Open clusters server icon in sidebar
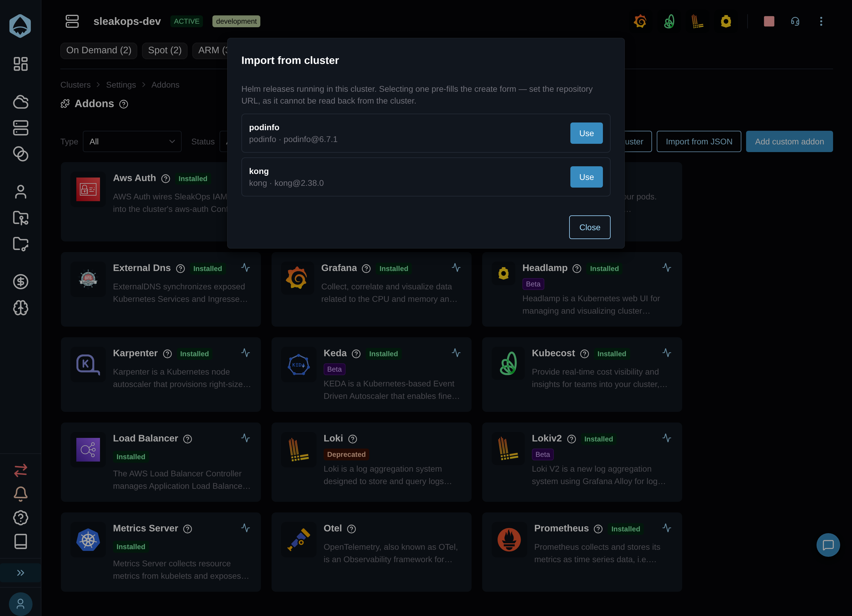852x616 pixels. (20, 128)
